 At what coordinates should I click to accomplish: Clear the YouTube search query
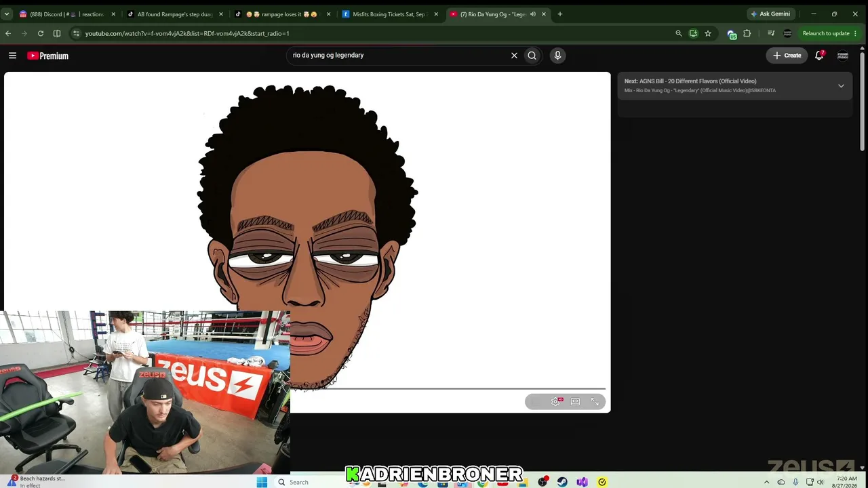point(514,56)
